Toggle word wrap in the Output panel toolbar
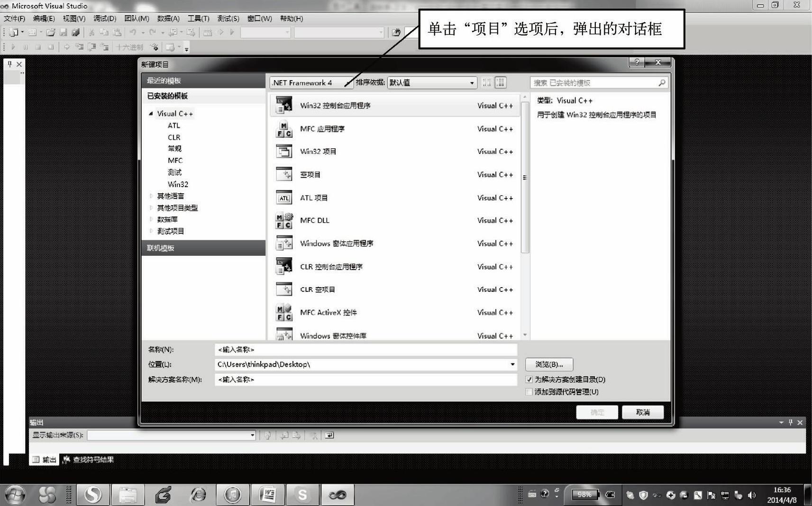Image resolution: width=812 pixels, height=506 pixels. point(329,435)
